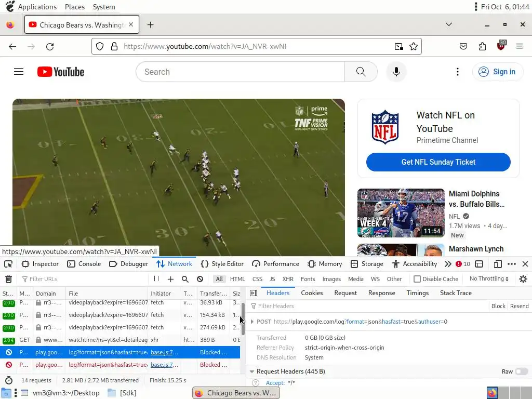Switch to the Console tab
Image resolution: width=532 pixels, height=399 pixels.
84,264
